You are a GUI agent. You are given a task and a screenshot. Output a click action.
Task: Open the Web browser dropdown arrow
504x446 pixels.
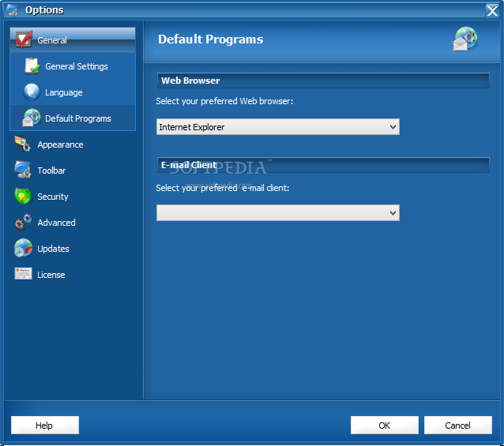point(393,127)
